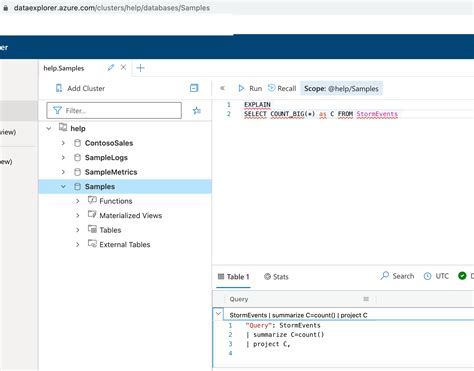Click the Tables folder icon
This screenshot has width=474, height=371.
click(92, 229)
